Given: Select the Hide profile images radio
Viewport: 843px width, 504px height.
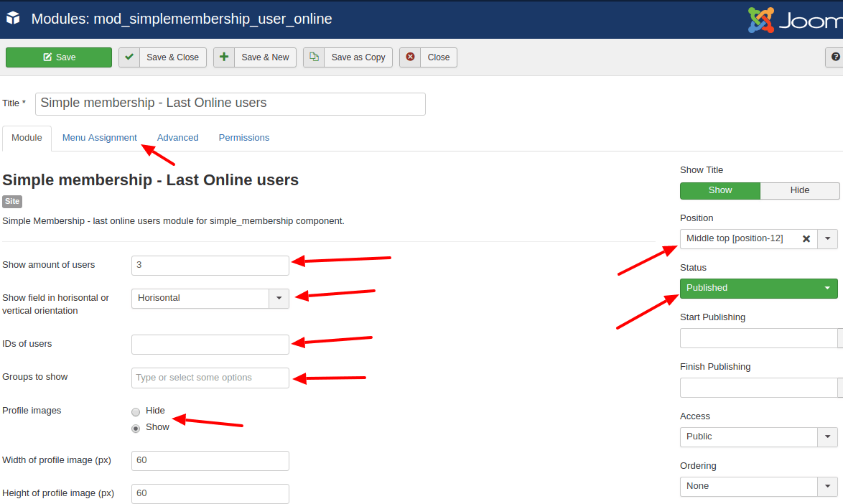Looking at the screenshot, I should 136,412.
